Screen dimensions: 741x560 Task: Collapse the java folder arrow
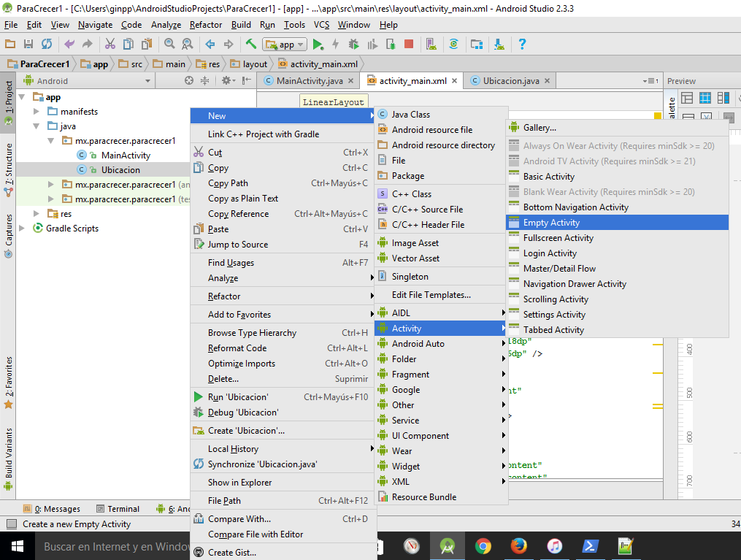37,126
